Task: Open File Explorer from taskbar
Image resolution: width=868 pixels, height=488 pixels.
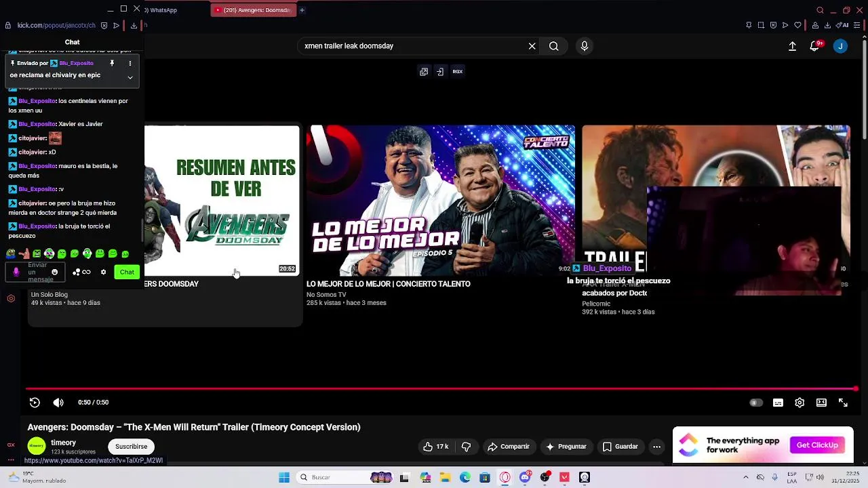Action: [x=446, y=477]
